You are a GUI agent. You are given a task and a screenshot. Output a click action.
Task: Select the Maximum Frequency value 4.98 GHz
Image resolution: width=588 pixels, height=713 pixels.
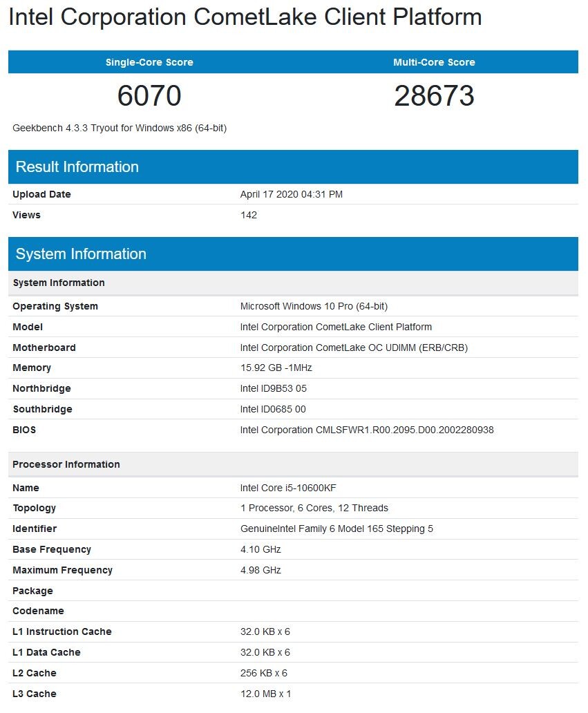(x=260, y=570)
